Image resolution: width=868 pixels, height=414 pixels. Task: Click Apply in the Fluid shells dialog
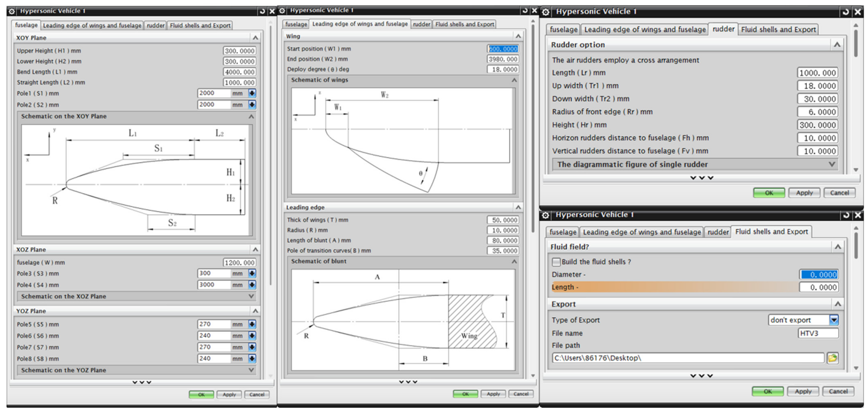pyautogui.click(x=803, y=391)
